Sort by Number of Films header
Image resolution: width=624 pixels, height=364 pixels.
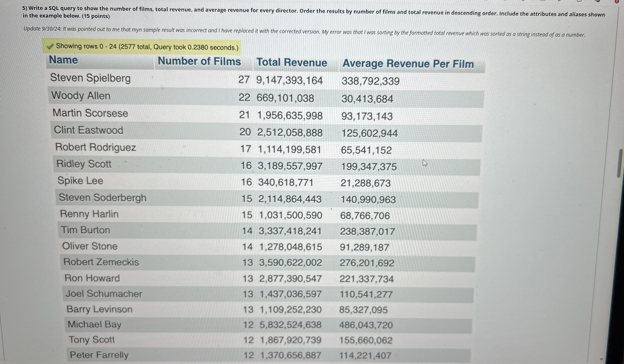[x=199, y=61]
